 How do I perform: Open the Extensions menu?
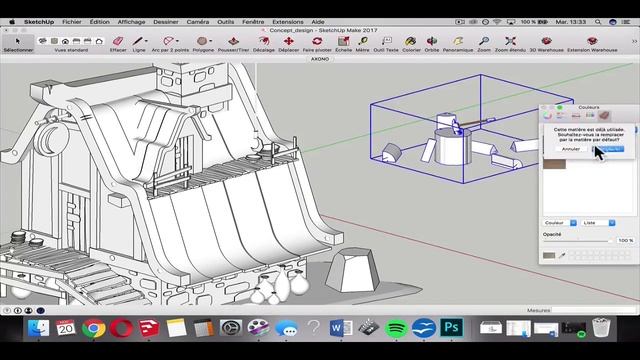[288, 22]
